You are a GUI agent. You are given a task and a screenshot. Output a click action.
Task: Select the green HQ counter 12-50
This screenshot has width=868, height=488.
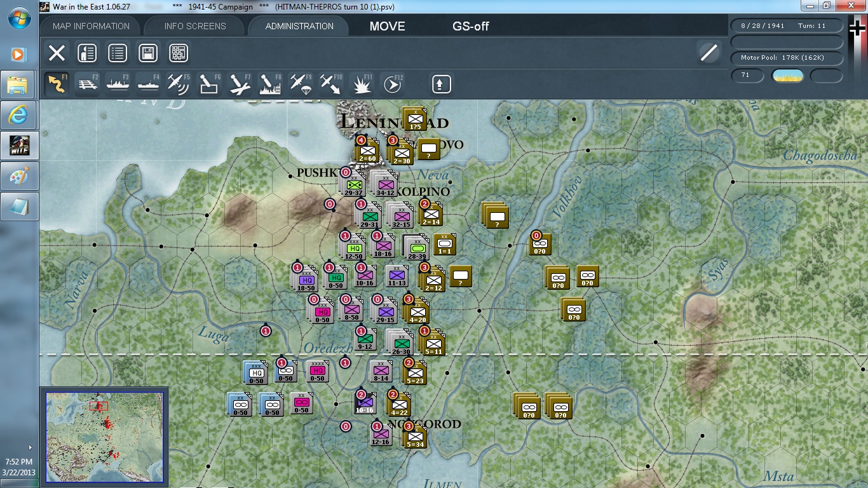pos(354,248)
